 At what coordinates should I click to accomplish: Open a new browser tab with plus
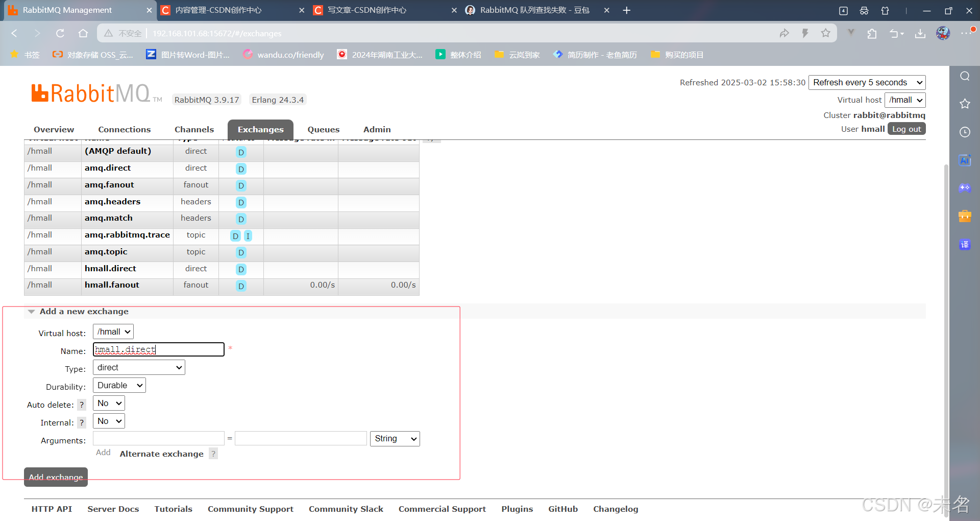click(627, 10)
